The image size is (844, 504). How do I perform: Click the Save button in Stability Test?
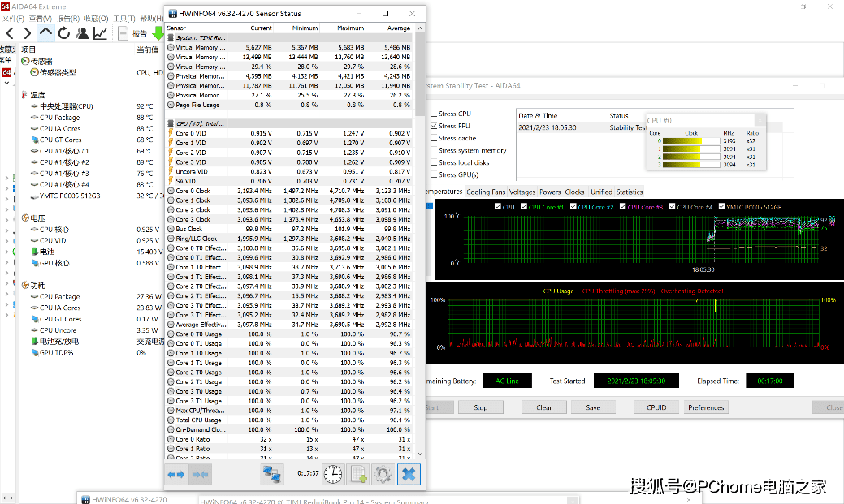[x=593, y=407]
